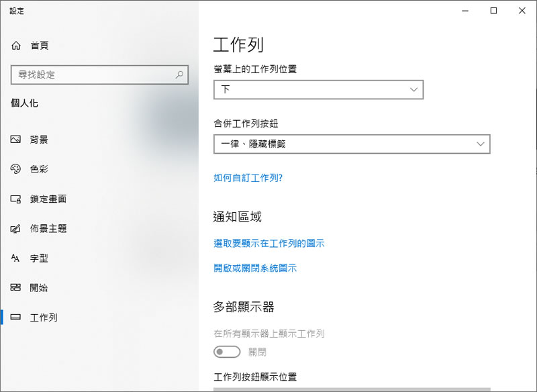Click the 個人化 category label
This screenshot has height=392, width=537.
point(24,103)
